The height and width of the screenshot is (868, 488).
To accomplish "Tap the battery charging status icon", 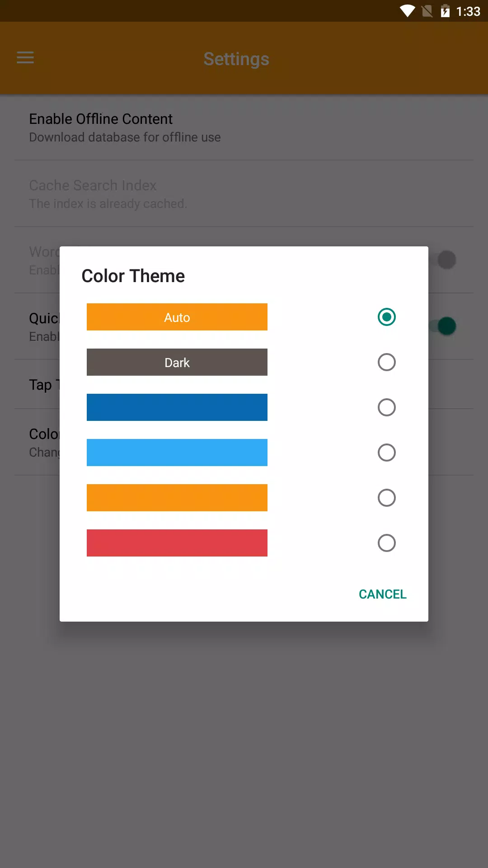I will [445, 11].
